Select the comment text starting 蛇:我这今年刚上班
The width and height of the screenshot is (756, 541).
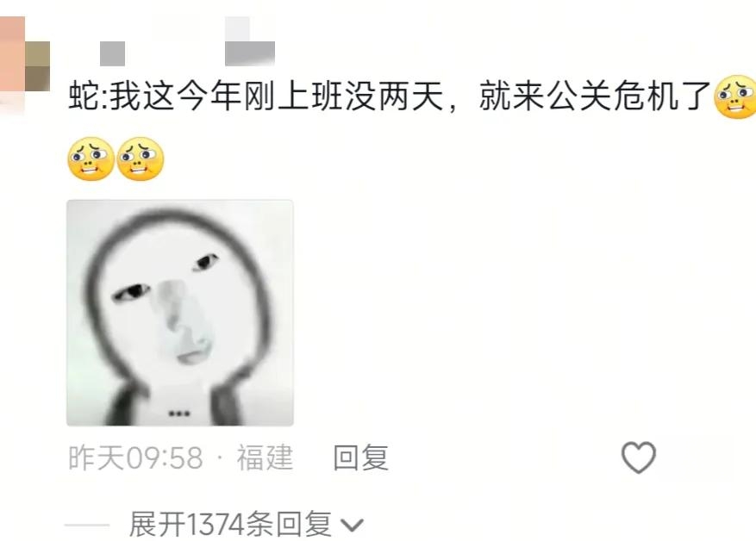tap(390, 96)
